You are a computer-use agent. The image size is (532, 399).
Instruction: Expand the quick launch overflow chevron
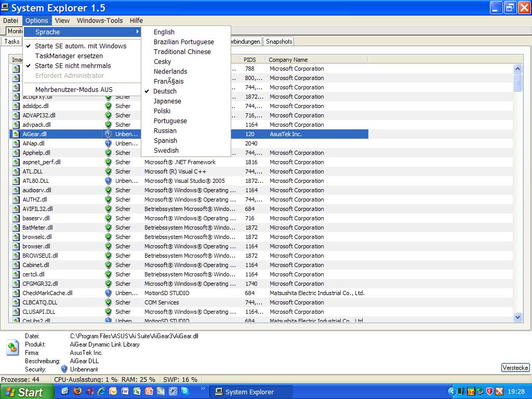[x=203, y=388]
